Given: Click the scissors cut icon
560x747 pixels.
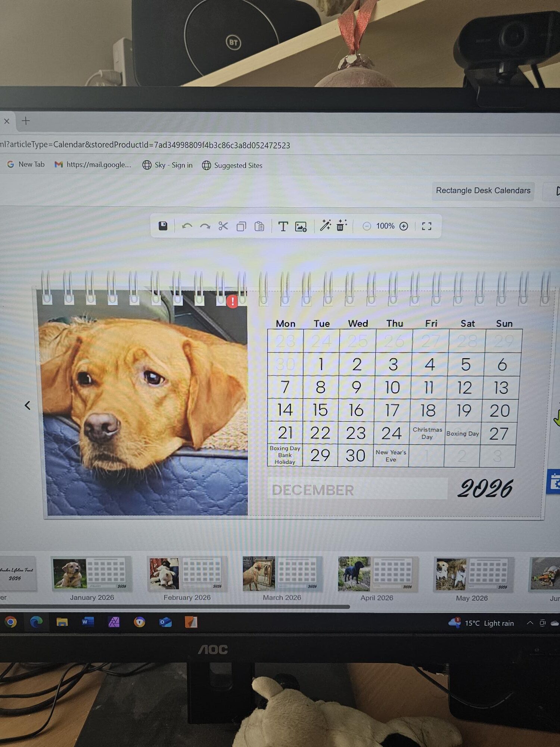Looking at the screenshot, I should (x=223, y=226).
